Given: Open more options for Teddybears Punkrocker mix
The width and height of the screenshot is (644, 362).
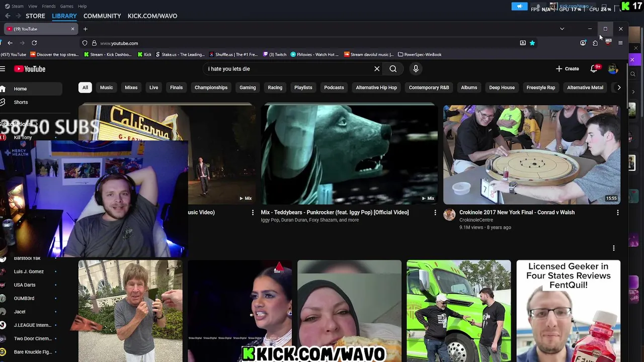Looking at the screenshot, I should (435, 213).
